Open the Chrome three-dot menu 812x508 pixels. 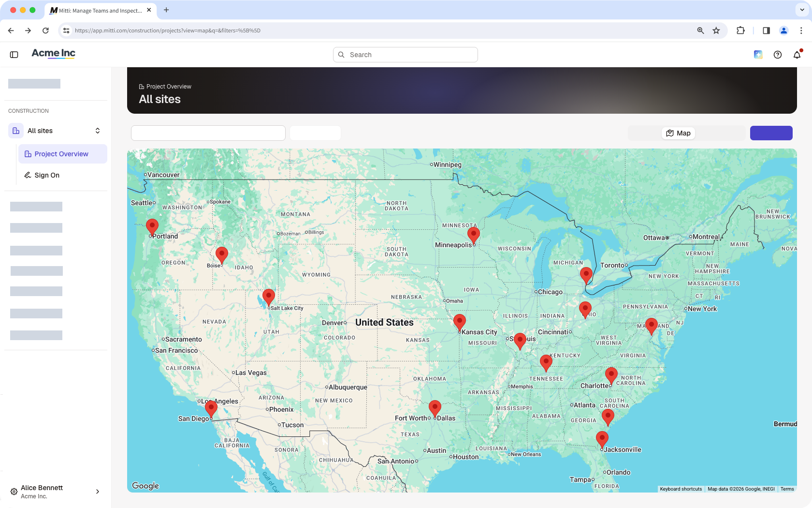801,30
